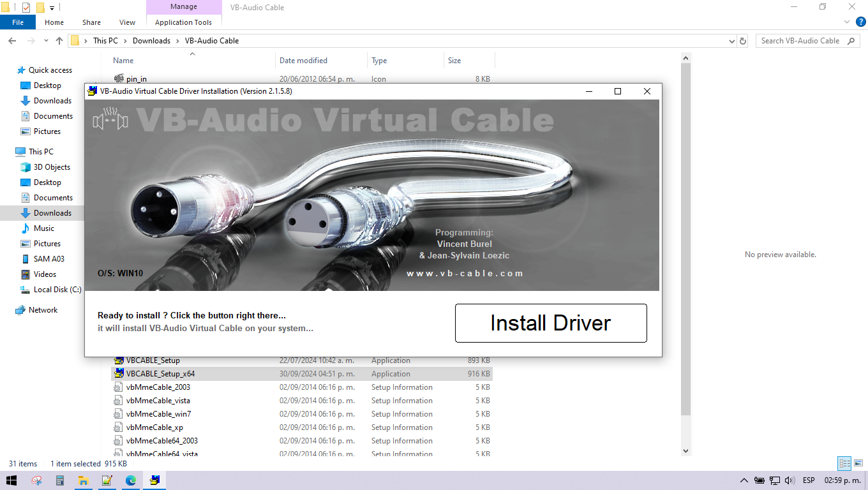Open the File tab in Explorer ribbon
This screenshot has width=868, height=490.
point(18,22)
